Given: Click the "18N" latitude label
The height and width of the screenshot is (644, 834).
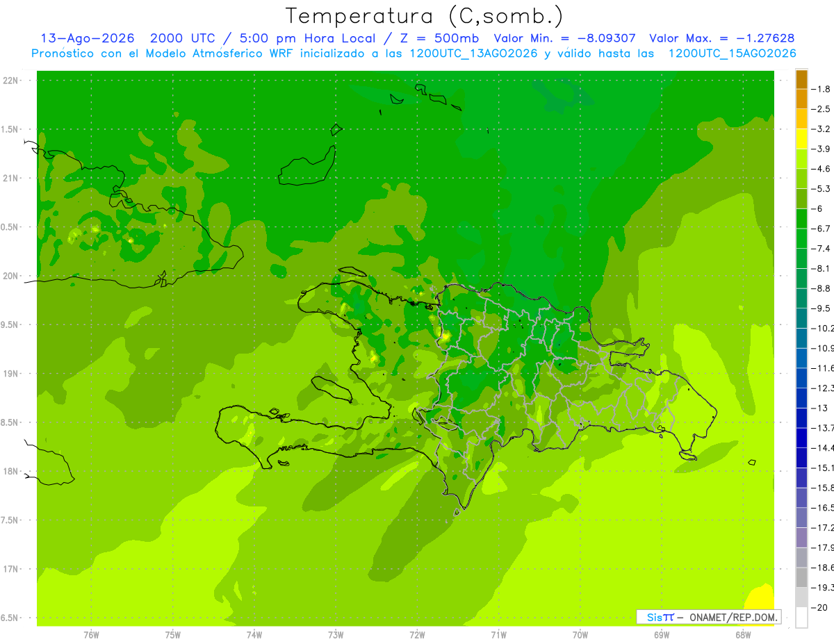Looking at the screenshot, I should (11, 471).
